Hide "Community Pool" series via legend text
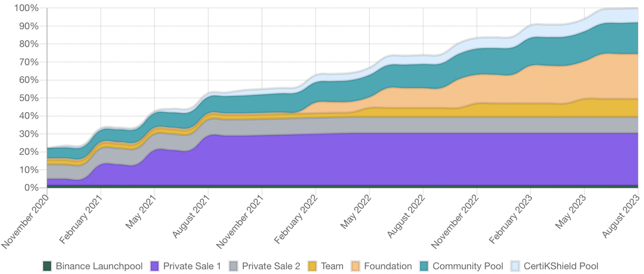 click(468, 266)
